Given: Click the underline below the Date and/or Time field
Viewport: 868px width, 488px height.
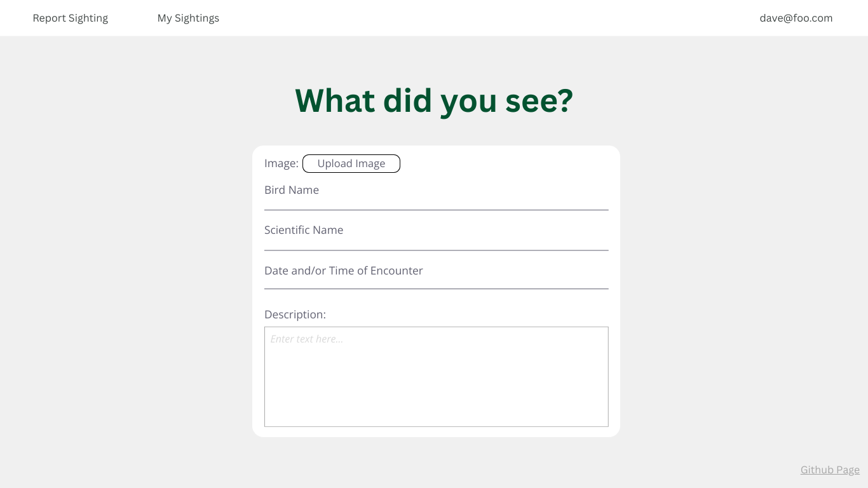Looking at the screenshot, I should (436, 289).
